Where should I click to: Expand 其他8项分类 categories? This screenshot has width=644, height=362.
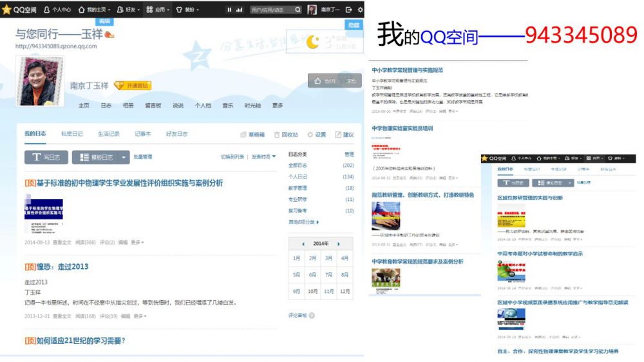303,222
